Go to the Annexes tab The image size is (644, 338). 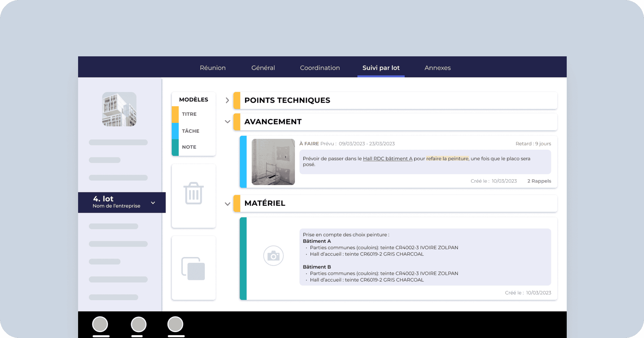tap(437, 68)
